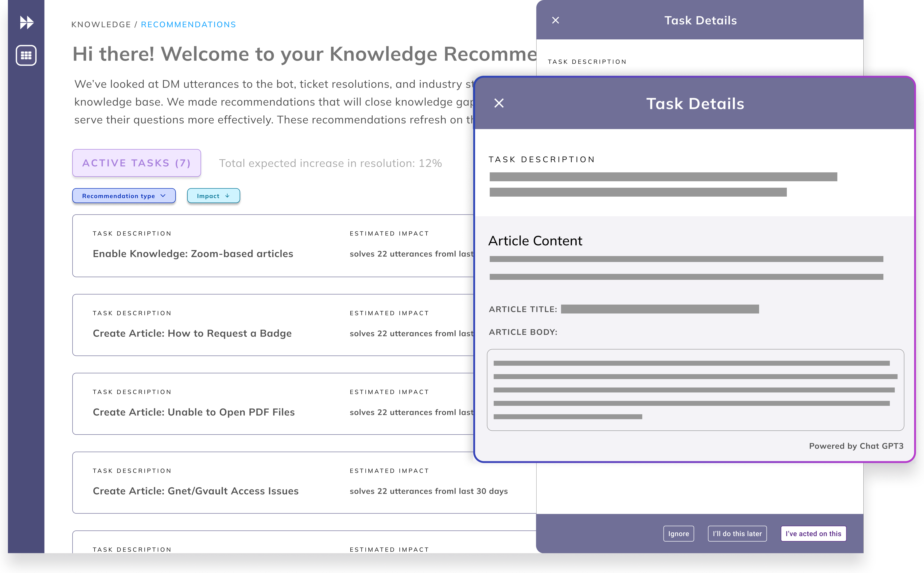Click the Knowledge breadcrumb

(x=101, y=25)
